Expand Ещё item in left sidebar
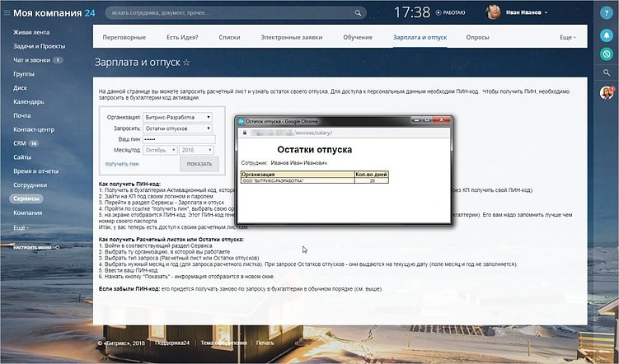This screenshot has height=364, width=619. [21, 228]
